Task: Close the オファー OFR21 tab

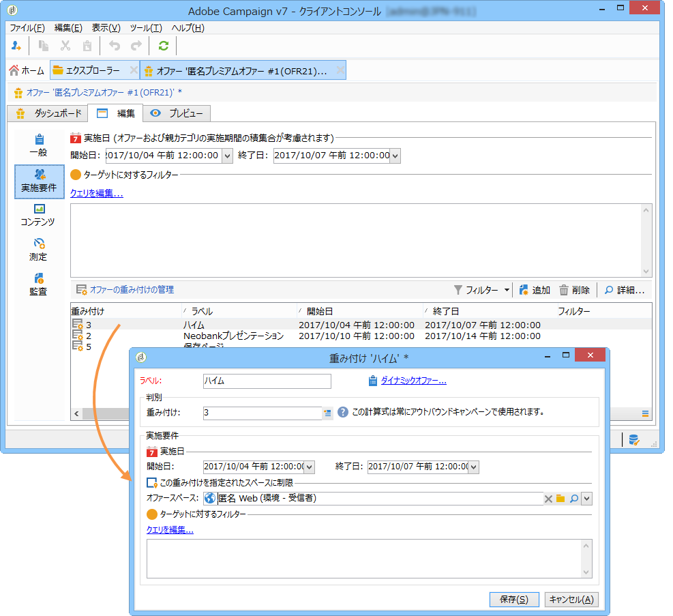Action: point(340,70)
